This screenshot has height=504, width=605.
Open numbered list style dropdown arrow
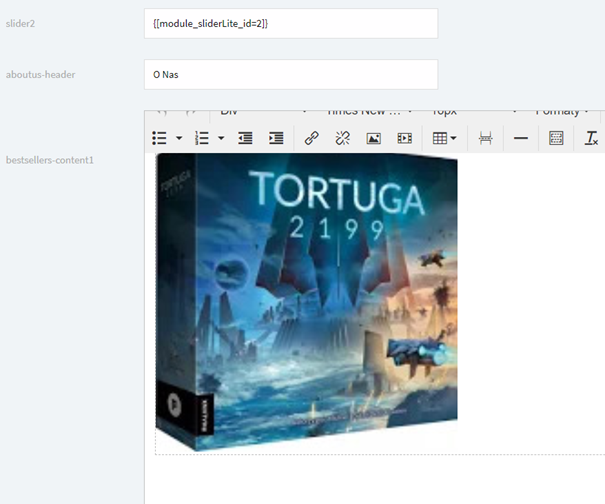pyautogui.click(x=221, y=138)
